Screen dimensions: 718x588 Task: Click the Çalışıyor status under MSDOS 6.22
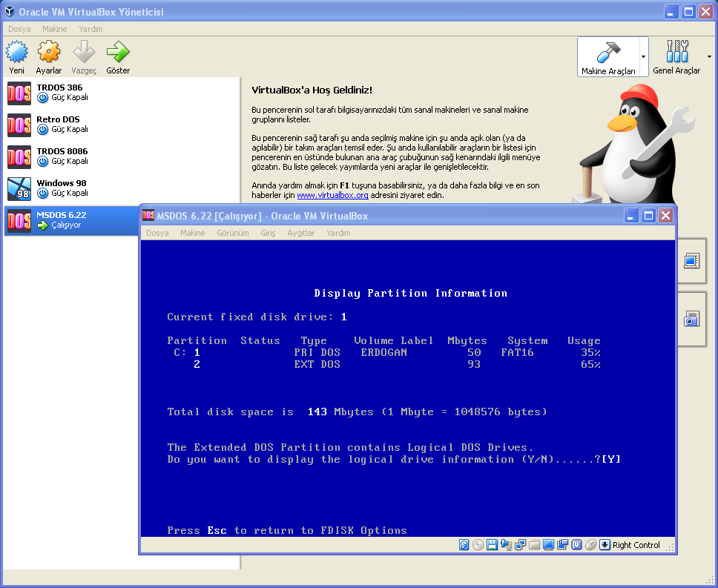[x=66, y=225]
